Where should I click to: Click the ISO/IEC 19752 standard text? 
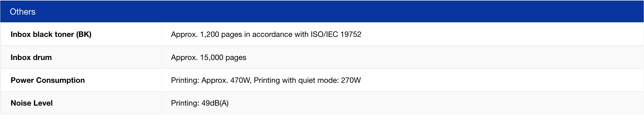coord(336,34)
